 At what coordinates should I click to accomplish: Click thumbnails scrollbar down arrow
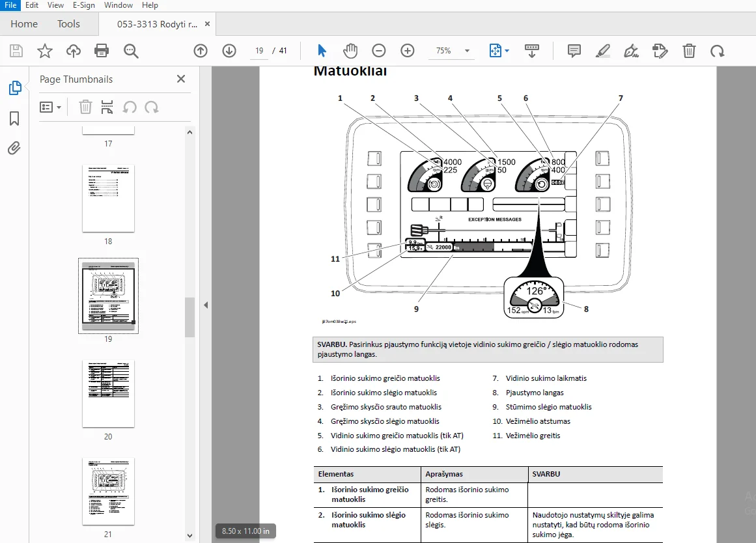tap(190, 535)
